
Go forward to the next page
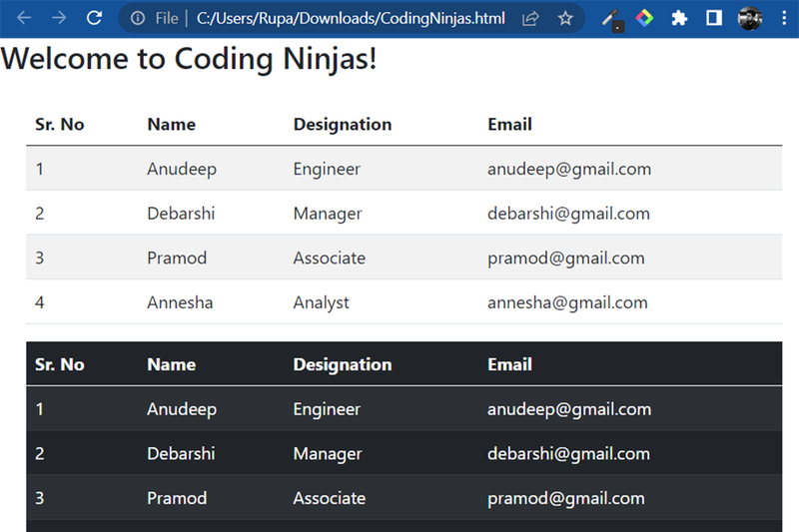[59, 18]
